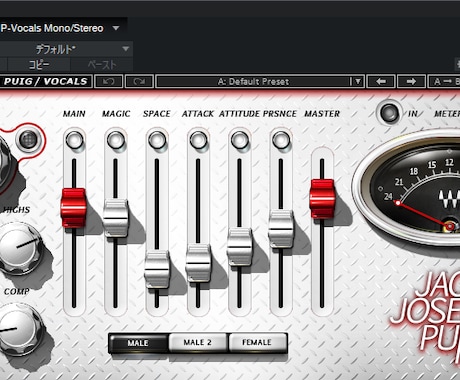460x380 pixels.
Task: Click the PUIG / VOCALS title label
Action: (45, 81)
